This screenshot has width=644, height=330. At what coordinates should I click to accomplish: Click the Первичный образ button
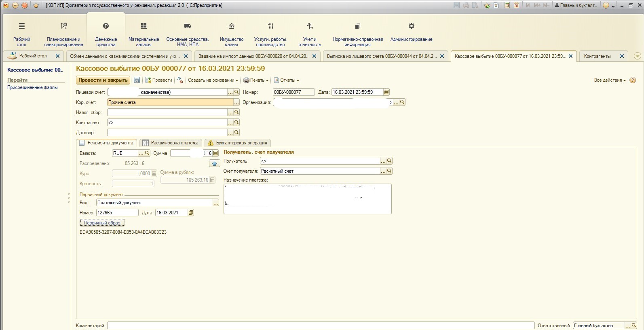coord(102,223)
